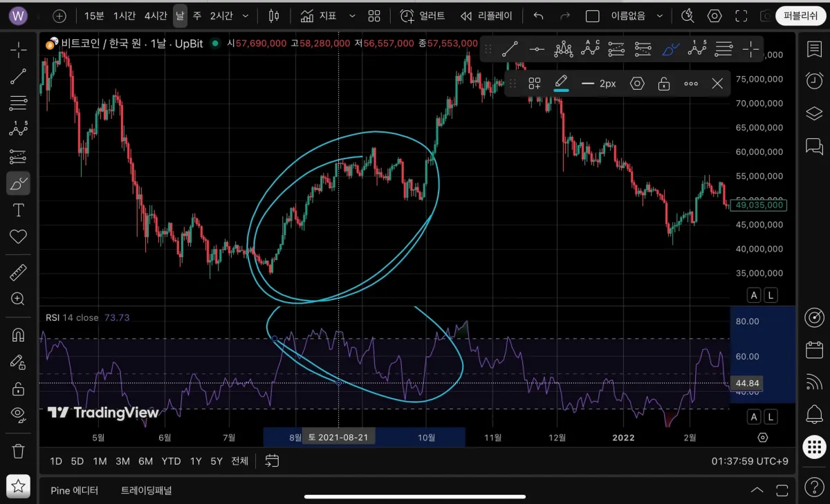Open the alerts alarm clock panel
Screen dimensions: 830x504
[814, 81]
